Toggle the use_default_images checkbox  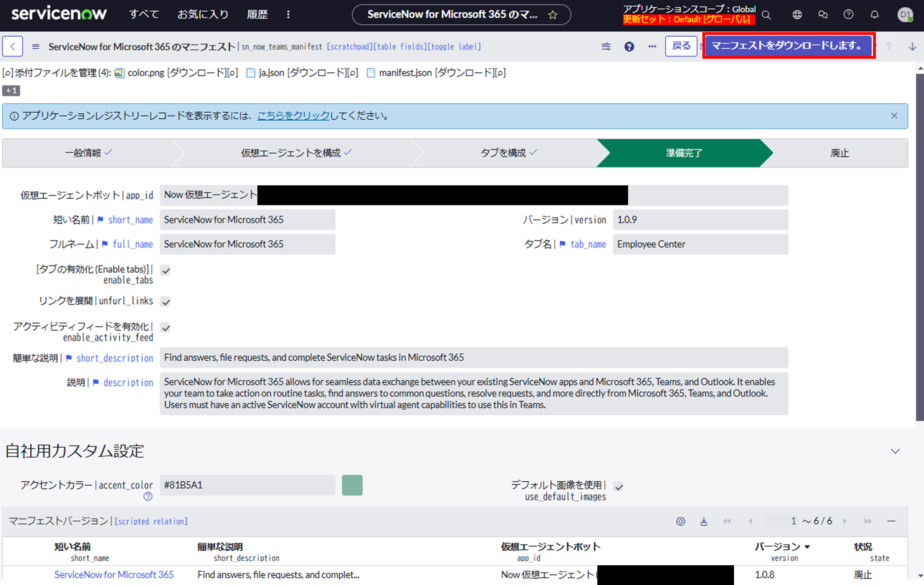pyautogui.click(x=619, y=487)
